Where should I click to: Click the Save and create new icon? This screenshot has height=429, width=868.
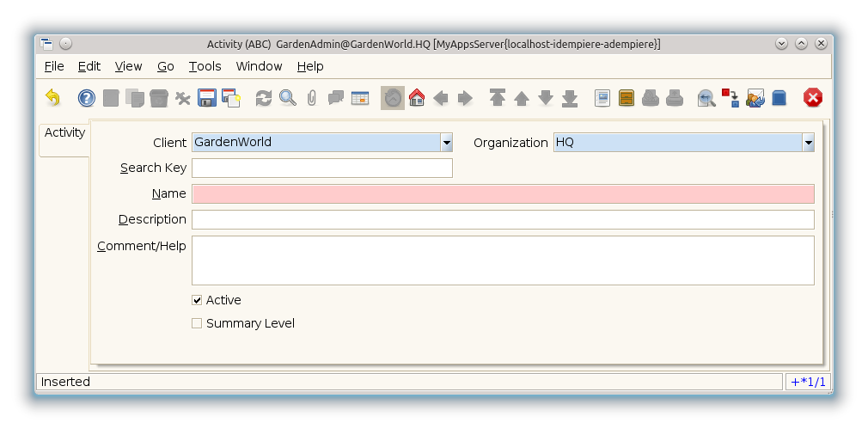point(231,98)
